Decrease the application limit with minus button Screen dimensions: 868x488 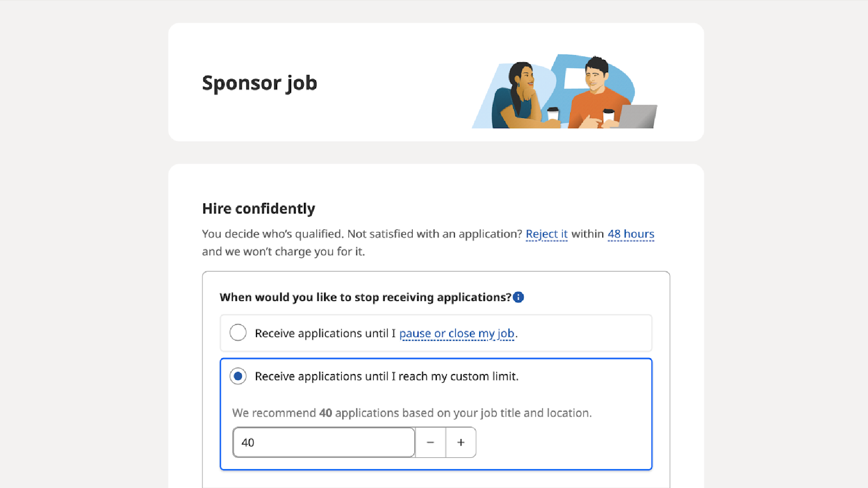pyautogui.click(x=430, y=442)
